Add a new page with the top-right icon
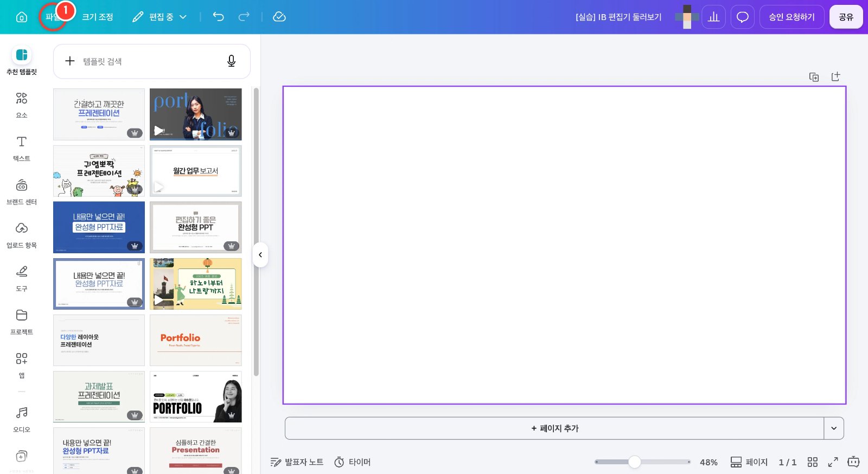 coord(835,77)
